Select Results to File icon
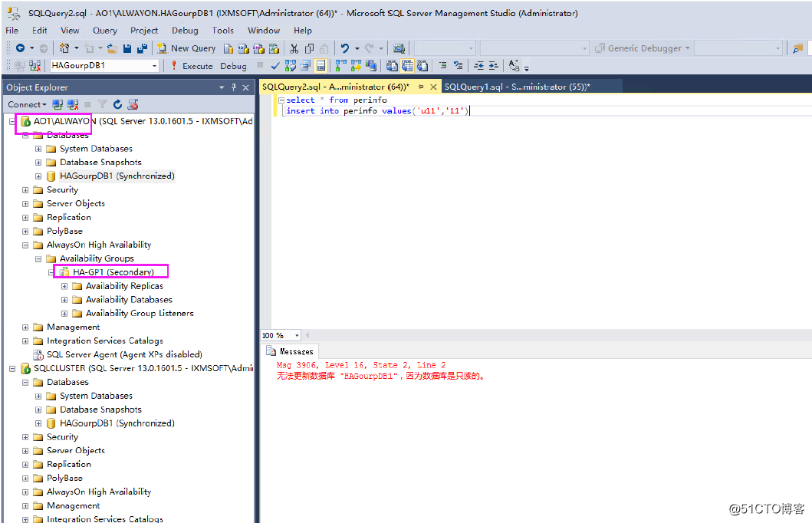 point(422,66)
